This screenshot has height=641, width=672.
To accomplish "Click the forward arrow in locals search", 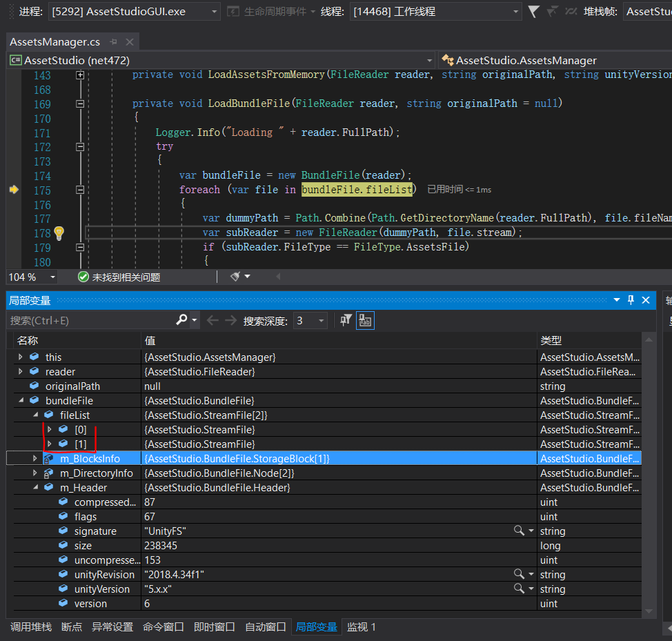I will (231, 320).
